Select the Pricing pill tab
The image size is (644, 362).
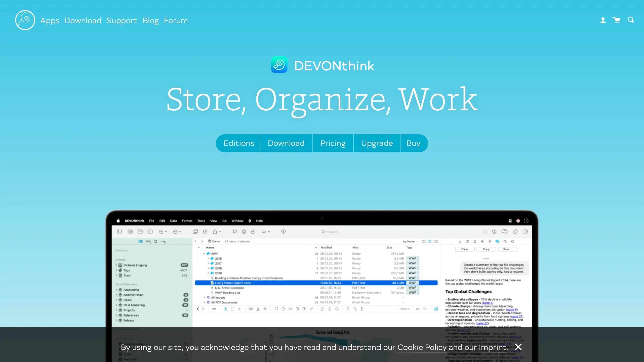[333, 143]
